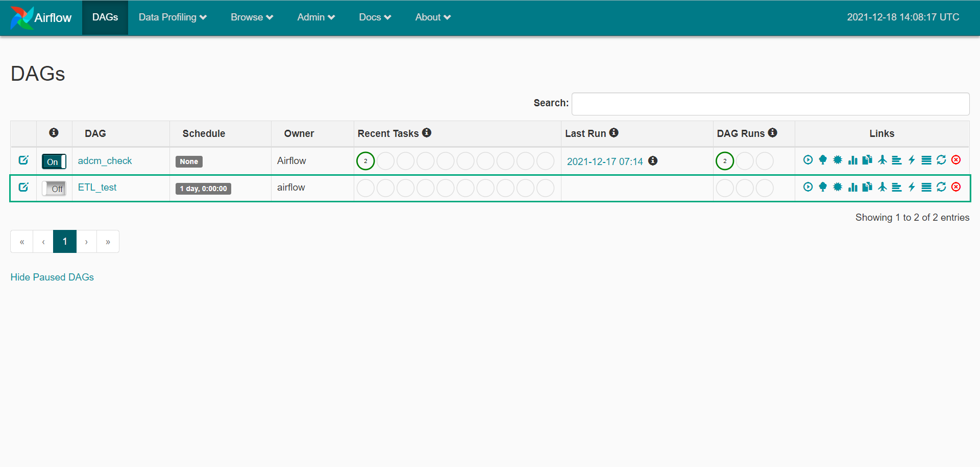Click the Hide Paused DAGs link
Viewport: 980px width, 467px height.
52,277
